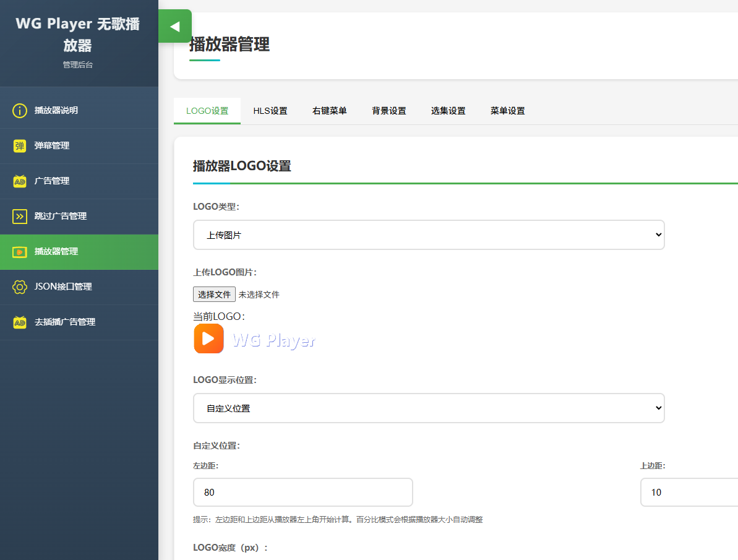Open the 背景设置 tab
Screen dimensions: 738x560
coord(389,111)
